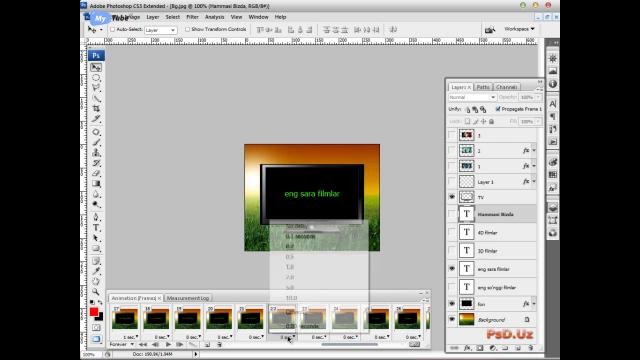Open the Auto-Select Layer dropdown
The width and height of the screenshot is (640, 360).
[161, 30]
